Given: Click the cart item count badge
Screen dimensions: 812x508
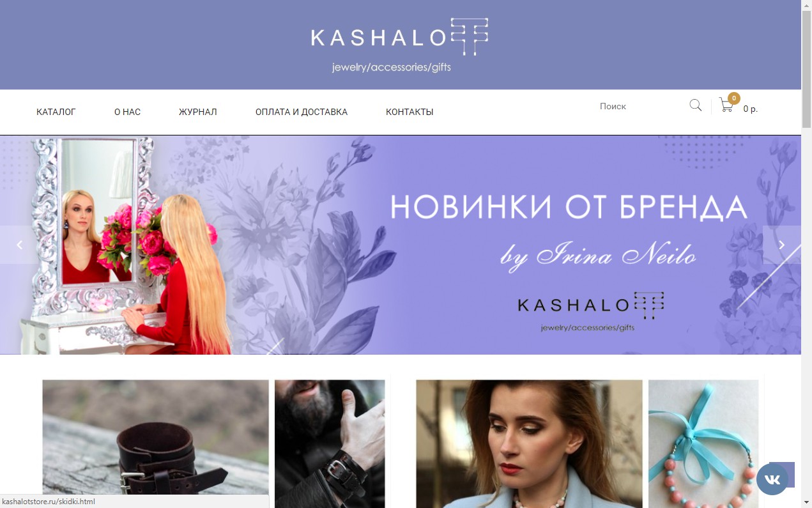Looking at the screenshot, I should pos(734,98).
